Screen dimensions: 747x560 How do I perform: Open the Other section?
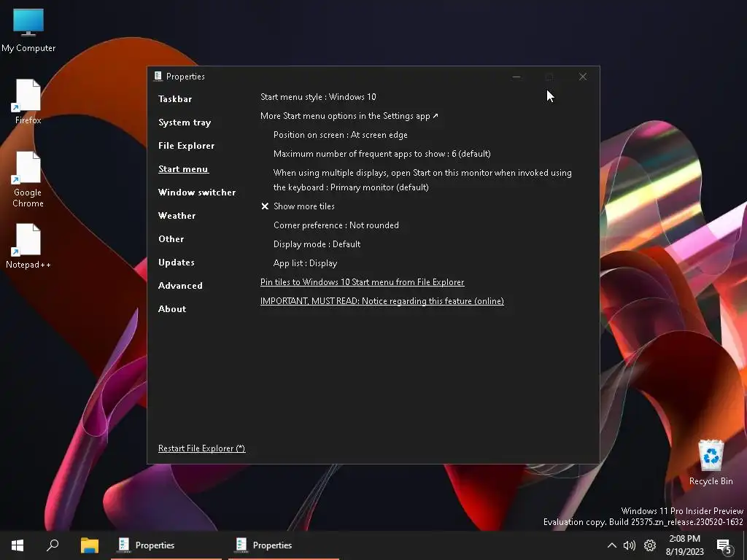click(x=171, y=239)
